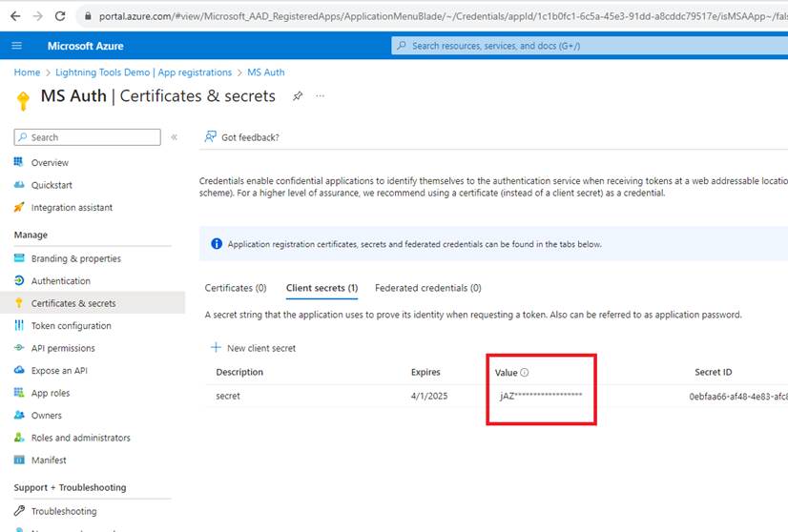Viewport: 788px width, 532px height.
Task: Click the blue info icon in the banner
Action: pos(217,244)
